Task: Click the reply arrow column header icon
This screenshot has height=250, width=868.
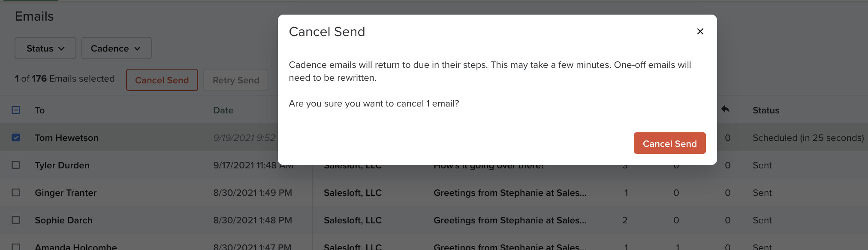Action: click(x=725, y=110)
